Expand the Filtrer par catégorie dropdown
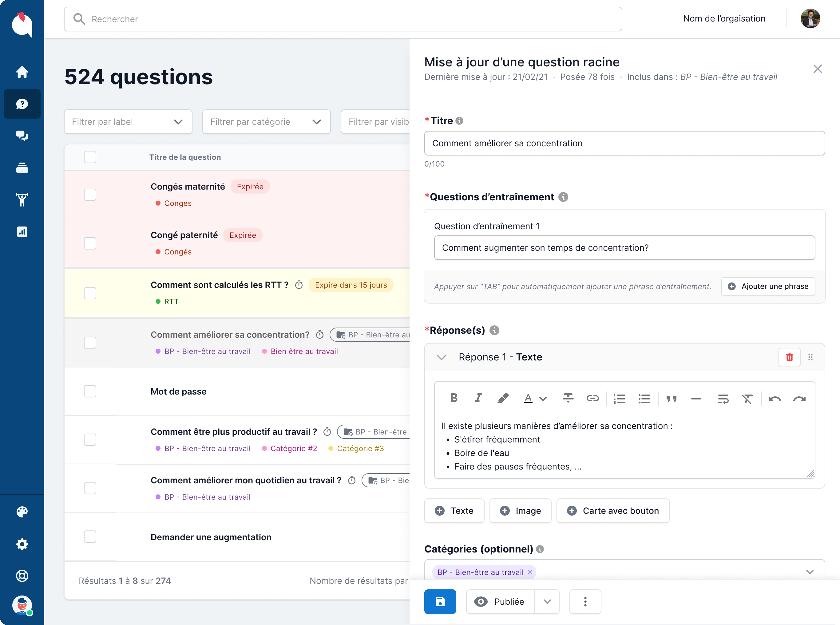Screen dimensions: 840x625 (266, 122)
